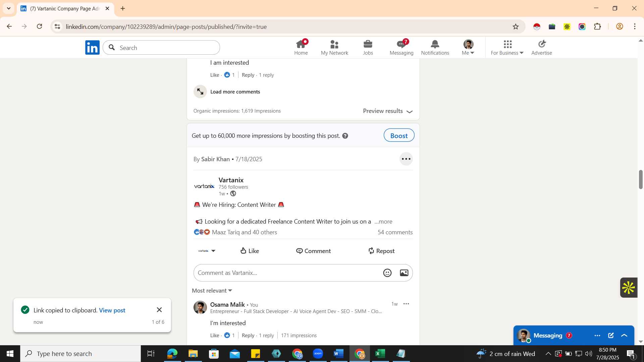Open a new browser tab

[x=123, y=8]
